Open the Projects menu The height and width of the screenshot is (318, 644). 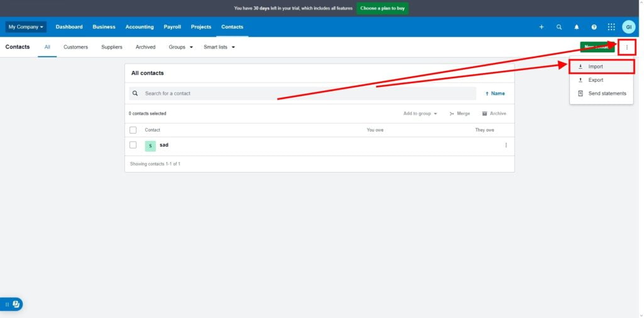(201, 27)
